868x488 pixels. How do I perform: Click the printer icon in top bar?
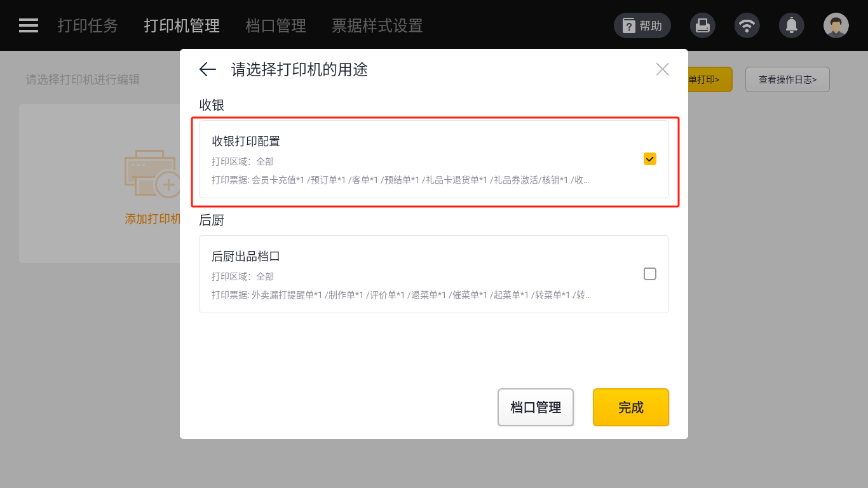point(702,25)
